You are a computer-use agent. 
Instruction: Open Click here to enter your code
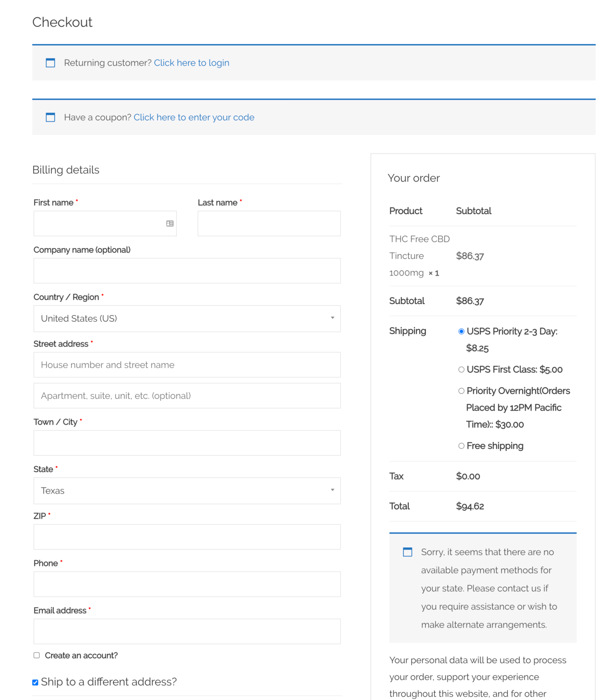point(194,117)
